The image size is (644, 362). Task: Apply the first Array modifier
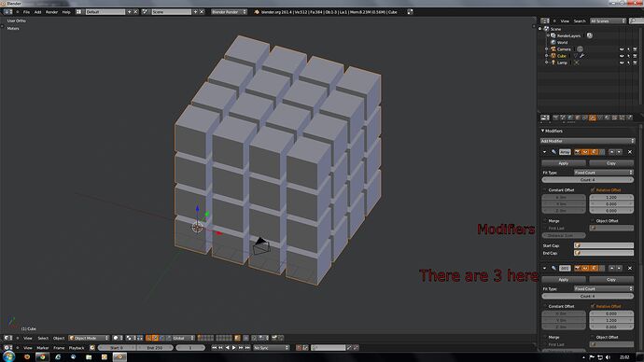coord(564,163)
